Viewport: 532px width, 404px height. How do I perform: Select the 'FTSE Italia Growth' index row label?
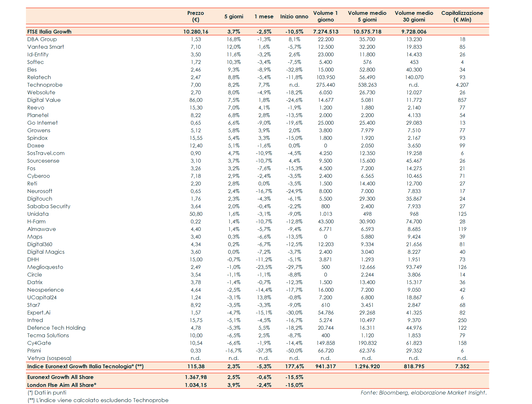pyautogui.click(x=49, y=32)
